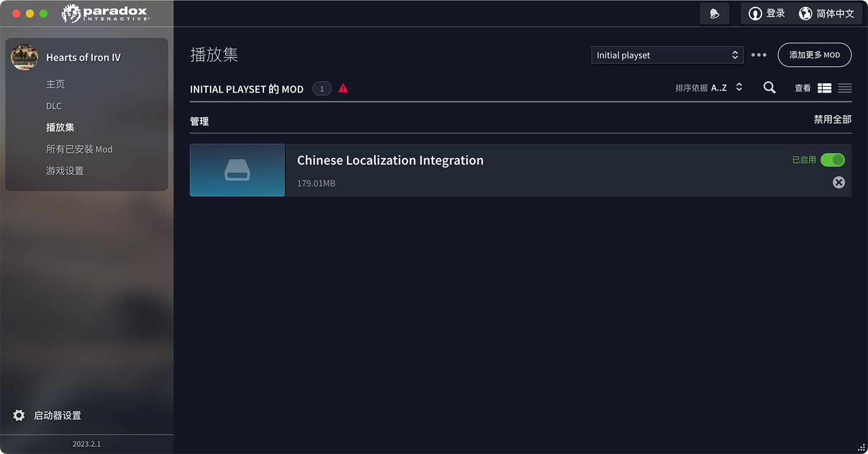Open the Initial playset dropdown
This screenshot has height=454, width=868.
pyautogui.click(x=667, y=55)
